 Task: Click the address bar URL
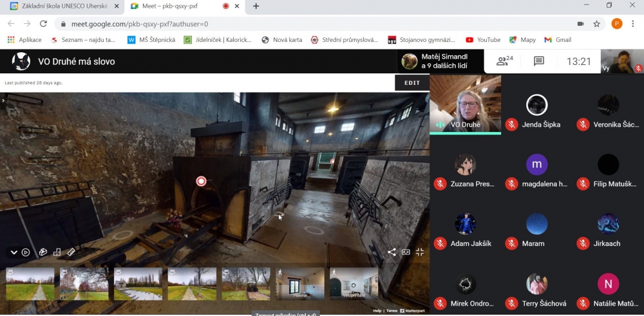tap(140, 24)
